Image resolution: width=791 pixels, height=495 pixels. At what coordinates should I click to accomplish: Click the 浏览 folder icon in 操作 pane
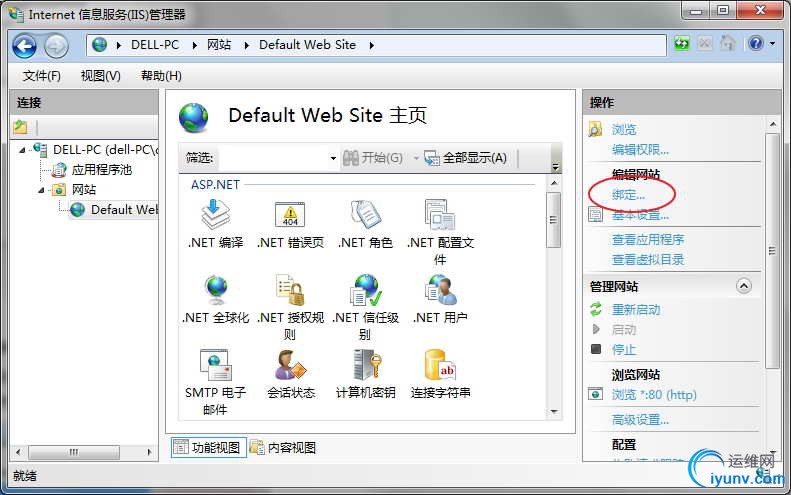(595, 129)
